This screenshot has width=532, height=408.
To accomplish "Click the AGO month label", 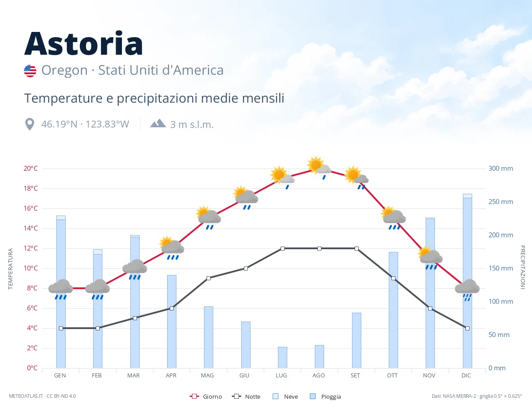I will click(319, 375).
